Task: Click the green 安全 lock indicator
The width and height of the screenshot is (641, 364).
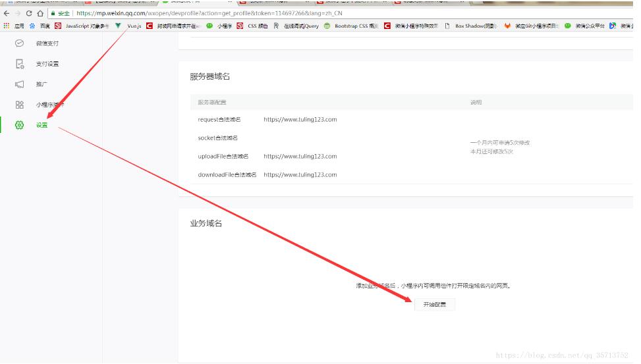Action: coord(60,13)
